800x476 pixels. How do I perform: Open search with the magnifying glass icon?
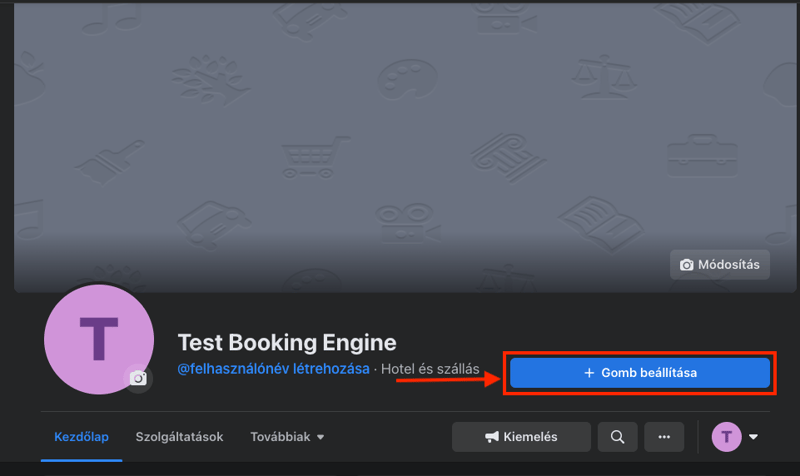(x=617, y=437)
